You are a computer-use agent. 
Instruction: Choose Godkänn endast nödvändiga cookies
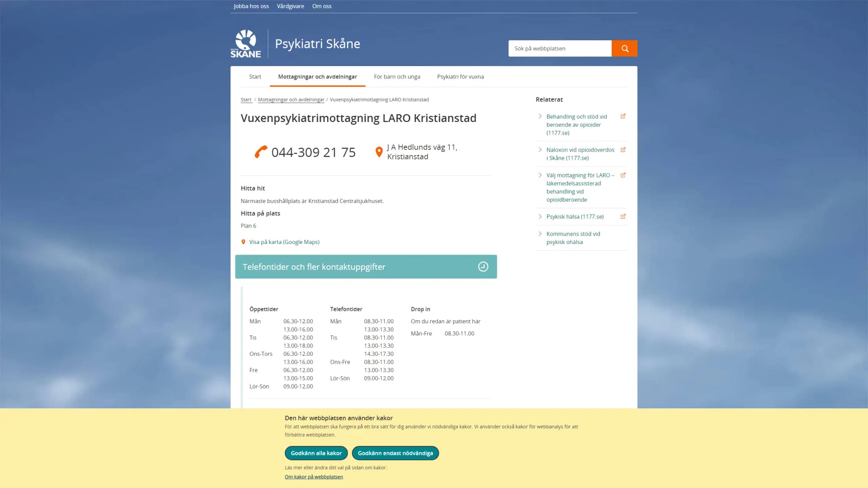395,453
